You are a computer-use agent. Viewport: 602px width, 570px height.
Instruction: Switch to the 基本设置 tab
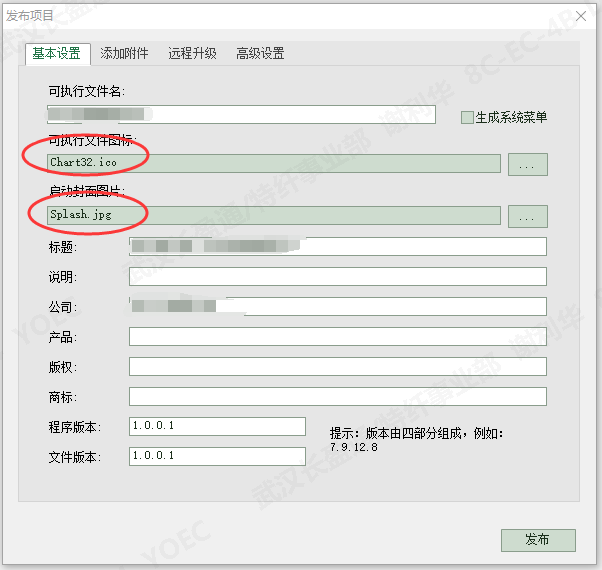click(x=56, y=54)
